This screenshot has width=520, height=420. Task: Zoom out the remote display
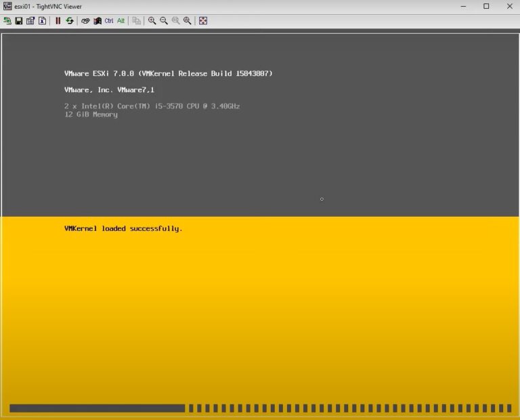pyautogui.click(x=164, y=21)
